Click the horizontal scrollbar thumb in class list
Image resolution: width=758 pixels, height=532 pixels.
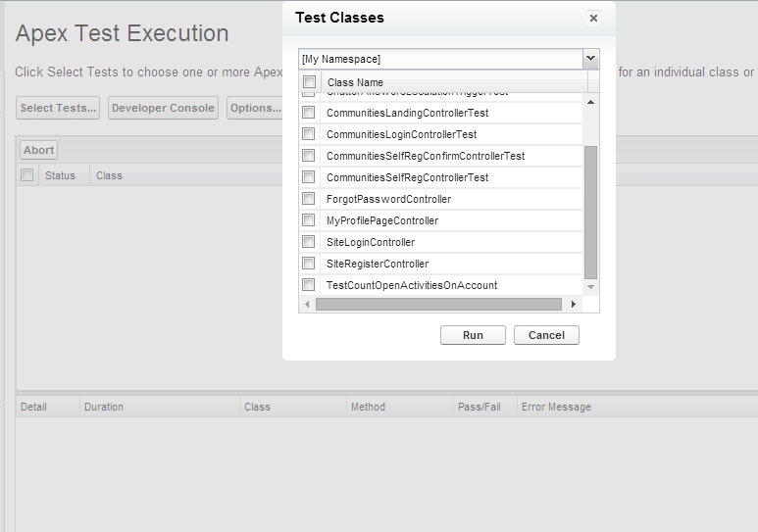pos(438,304)
